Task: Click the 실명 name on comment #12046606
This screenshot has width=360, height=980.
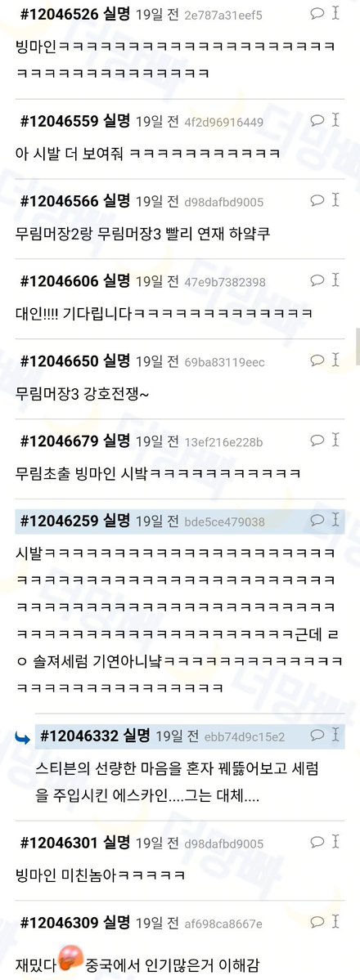Action: [x=116, y=280]
